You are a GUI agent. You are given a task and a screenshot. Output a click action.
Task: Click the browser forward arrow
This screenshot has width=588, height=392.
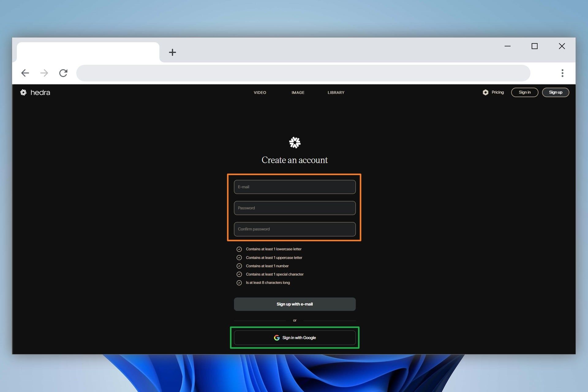pyautogui.click(x=44, y=73)
